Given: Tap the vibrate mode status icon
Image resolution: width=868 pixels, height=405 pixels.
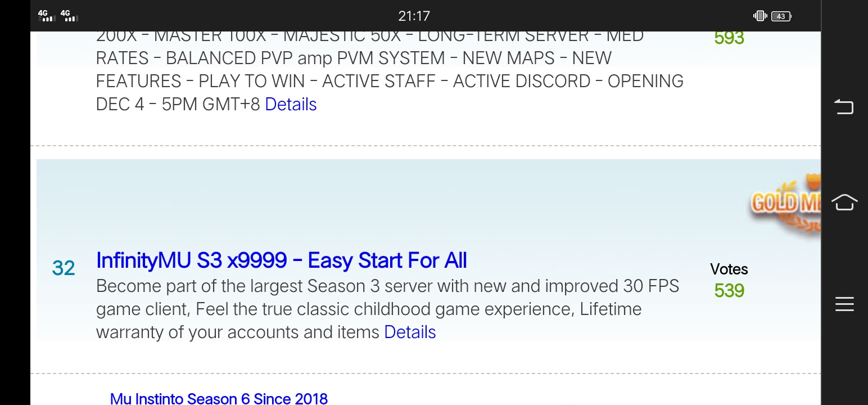Looking at the screenshot, I should coord(760,16).
